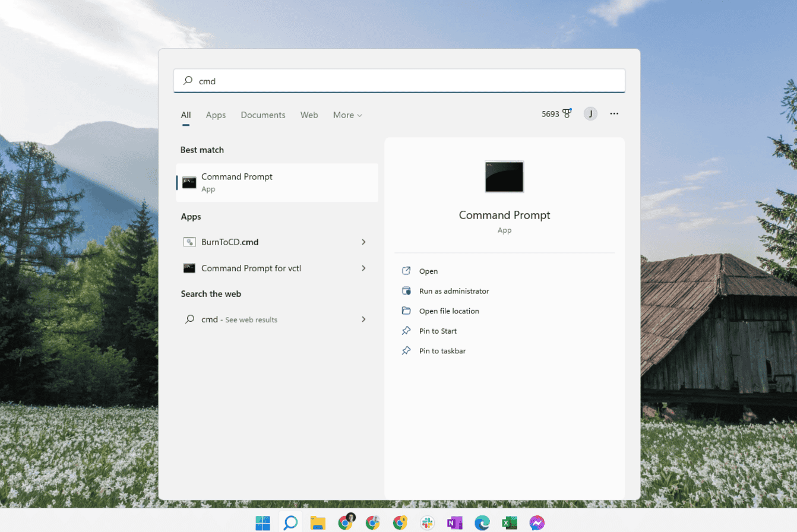Open the Windows Start menu in taskbar
The image size is (797, 532).
[x=262, y=522]
